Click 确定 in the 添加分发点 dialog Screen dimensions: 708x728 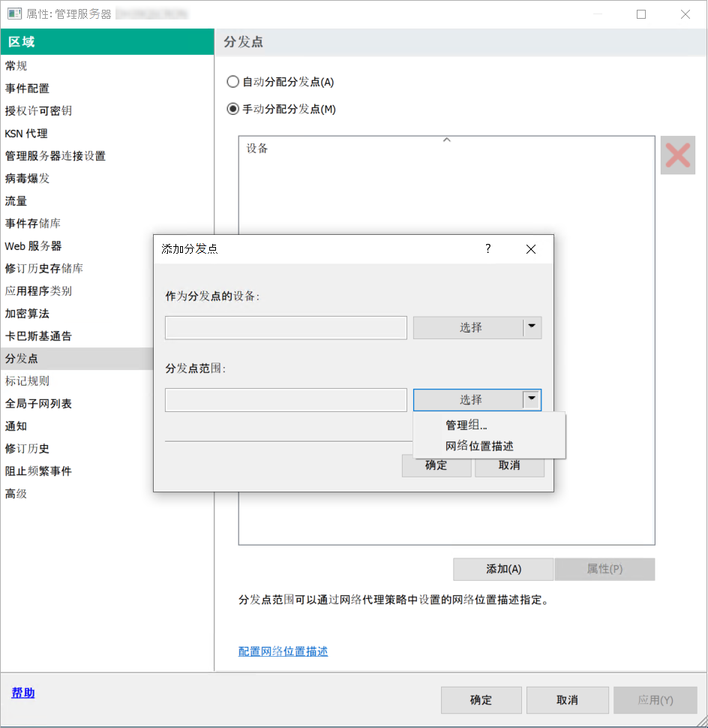436,465
